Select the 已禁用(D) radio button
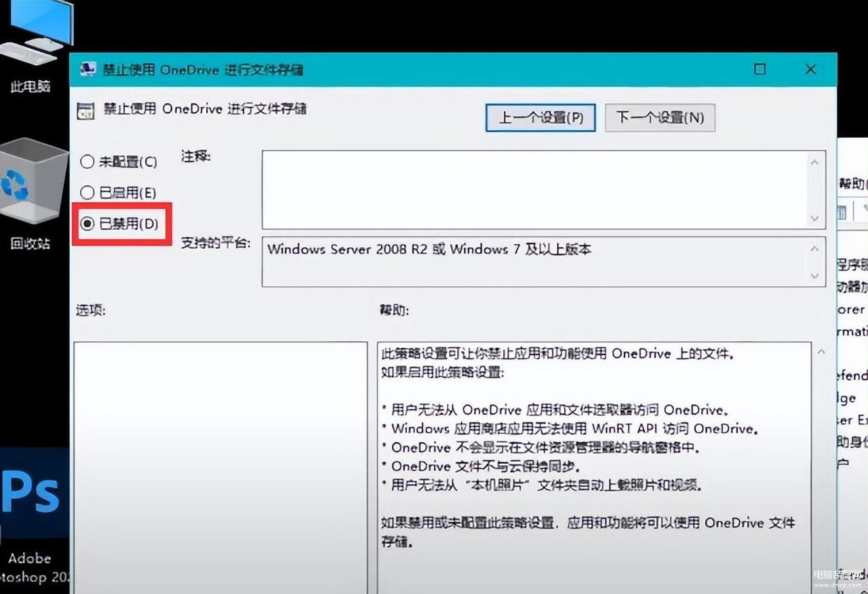This screenshot has height=594, width=868. point(87,224)
